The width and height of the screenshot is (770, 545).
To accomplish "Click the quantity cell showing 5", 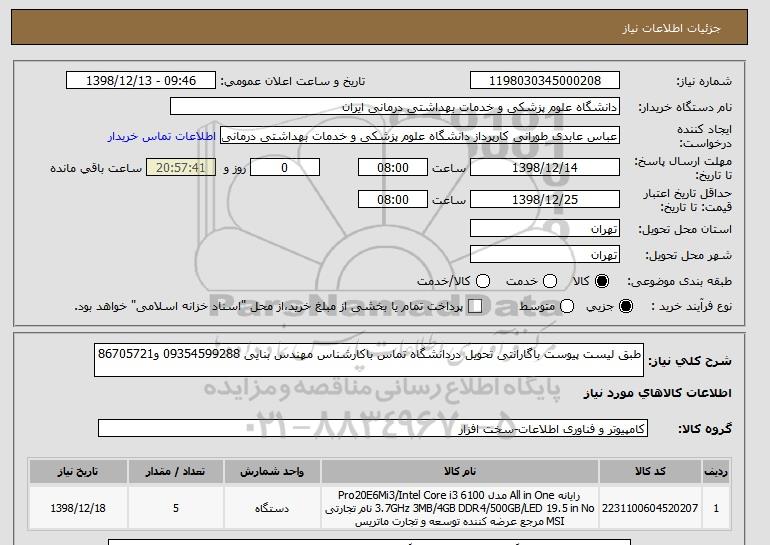I will pyautogui.click(x=175, y=508).
